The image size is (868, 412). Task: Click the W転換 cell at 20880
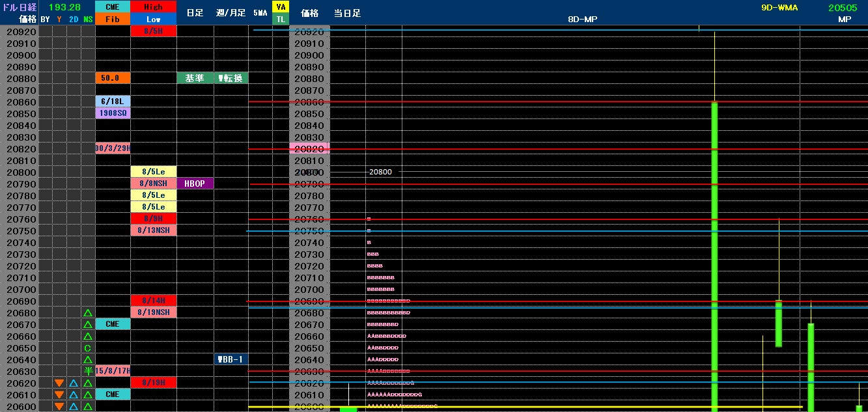click(x=231, y=78)
